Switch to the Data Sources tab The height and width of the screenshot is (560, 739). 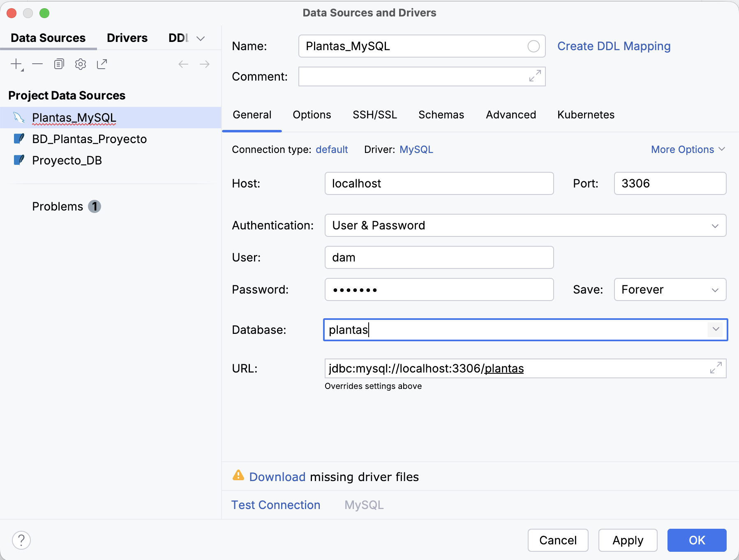48,38
